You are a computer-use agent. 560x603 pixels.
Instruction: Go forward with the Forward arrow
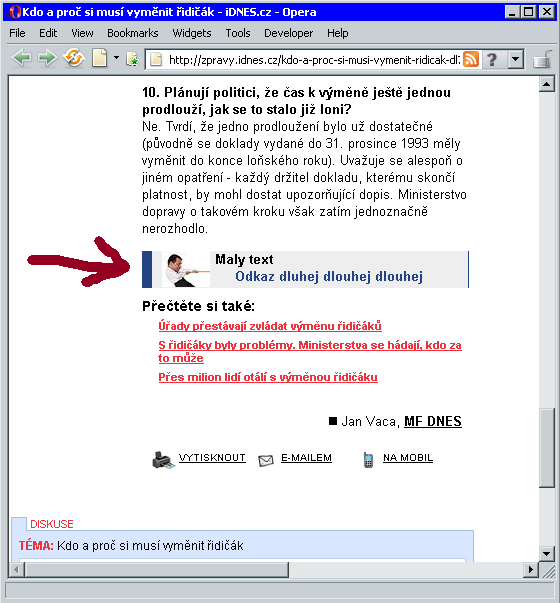(47, 59)
